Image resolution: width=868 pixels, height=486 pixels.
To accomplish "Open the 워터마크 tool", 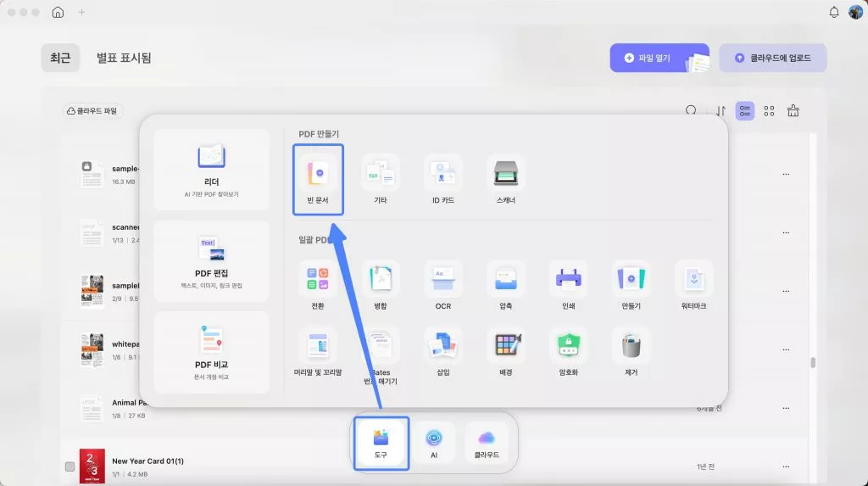I will pyautogui.click(x=693, y=285).
